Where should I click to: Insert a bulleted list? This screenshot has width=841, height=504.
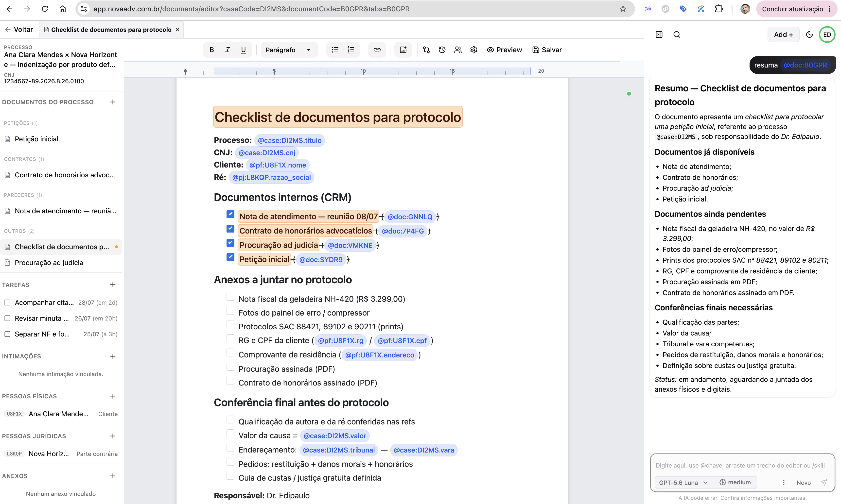tap(335, 50)
